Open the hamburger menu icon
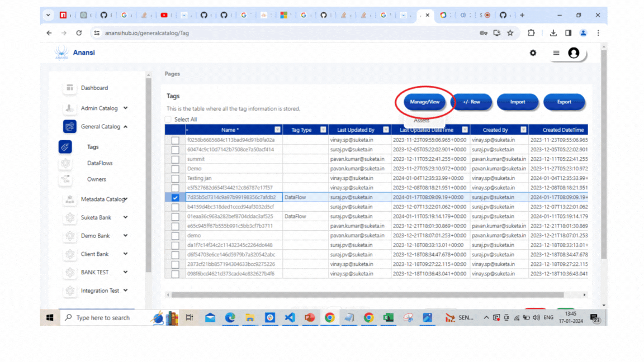 pos(556,53)
